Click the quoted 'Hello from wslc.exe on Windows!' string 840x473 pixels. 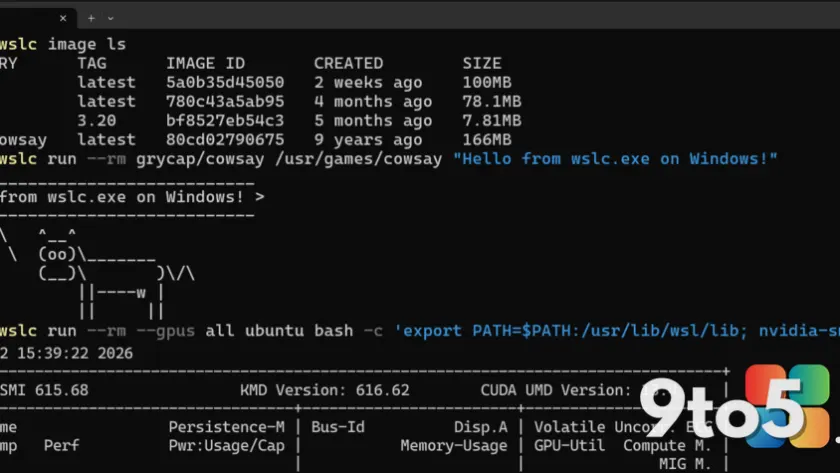(615, 159)
